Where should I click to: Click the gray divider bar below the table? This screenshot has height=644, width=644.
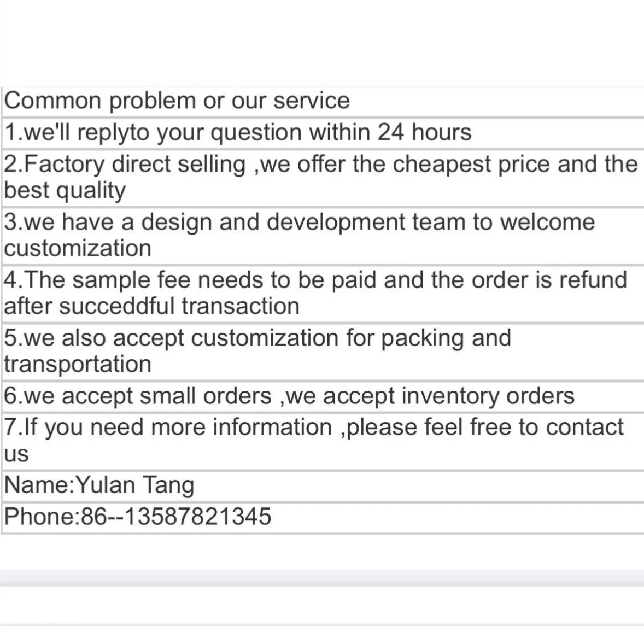(x=321, y=577)
